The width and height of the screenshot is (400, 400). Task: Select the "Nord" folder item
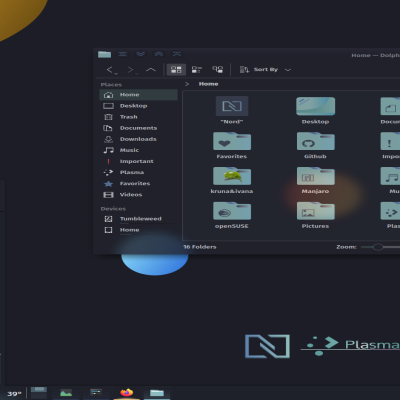[x=232, y=110]
